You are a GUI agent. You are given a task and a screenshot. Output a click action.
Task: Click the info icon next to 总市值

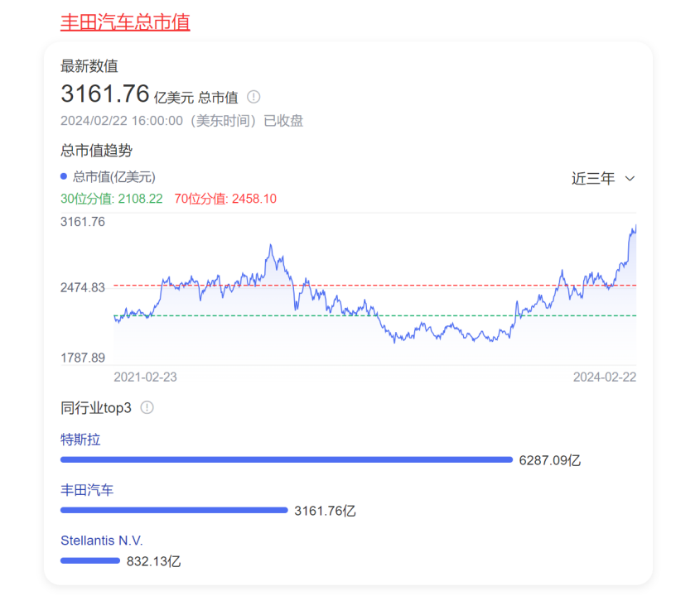[x=253, y=97]
